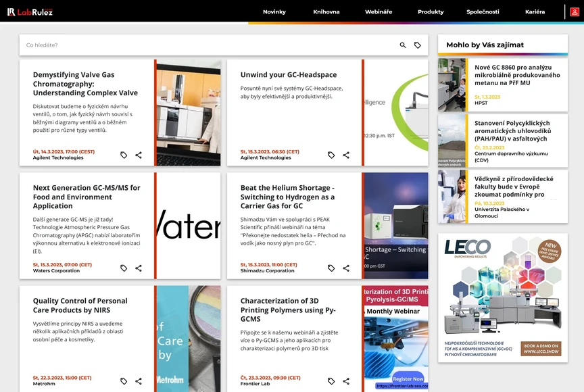Click the 'Co hledáte?' search field
This screenshot has height=392, width=584.
tap(203, 43)
